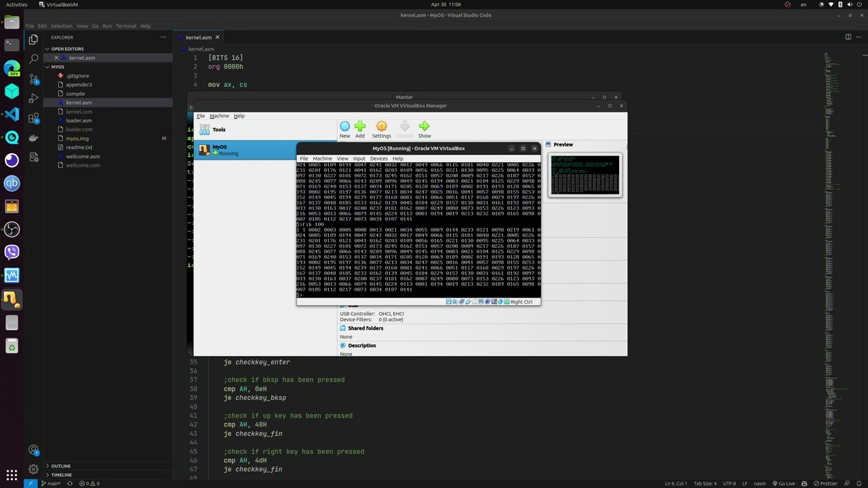Open the Manage gear icon in VS Code
868x488 pixels.
[x=33, y=469]
